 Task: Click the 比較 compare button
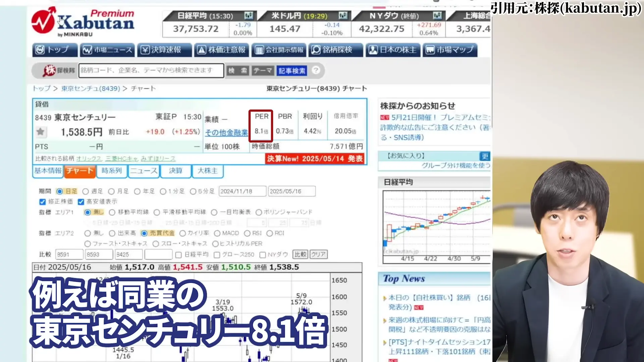(300, 254)
